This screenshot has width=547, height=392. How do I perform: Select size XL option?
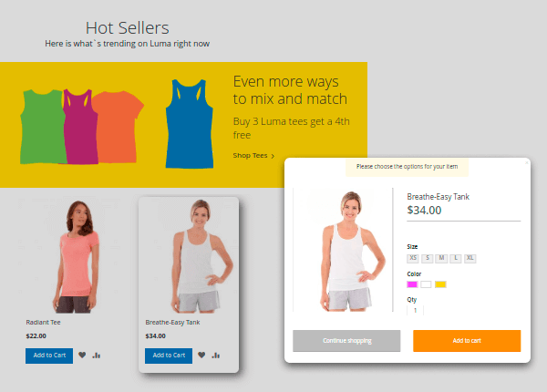click(x=470, y=258)
